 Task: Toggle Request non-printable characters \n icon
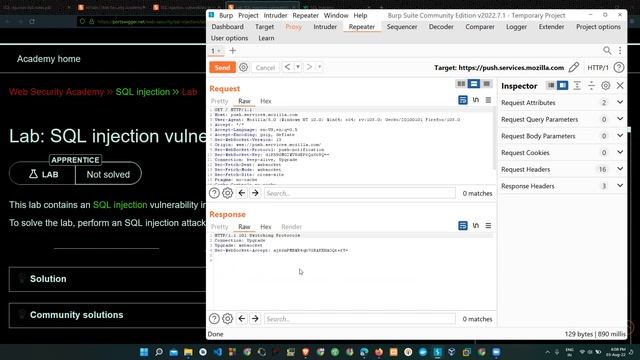coord(476,100)
